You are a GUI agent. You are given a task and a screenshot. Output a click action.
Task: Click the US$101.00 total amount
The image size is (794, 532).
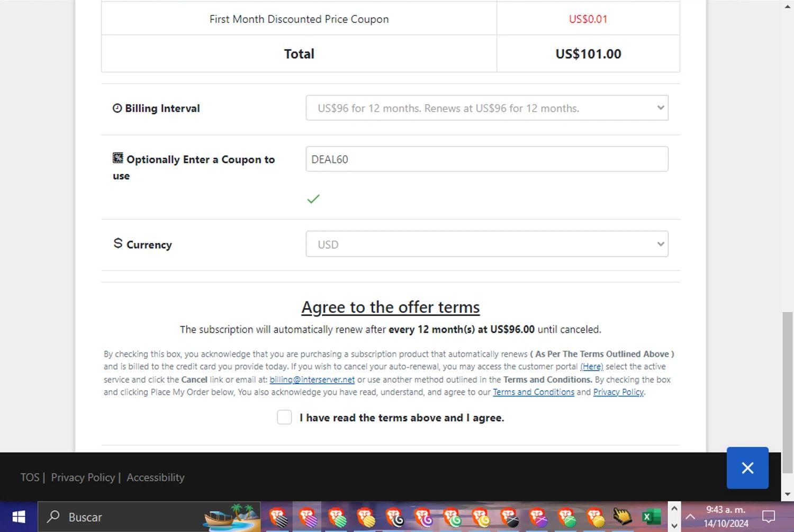(x=588, y=54)
